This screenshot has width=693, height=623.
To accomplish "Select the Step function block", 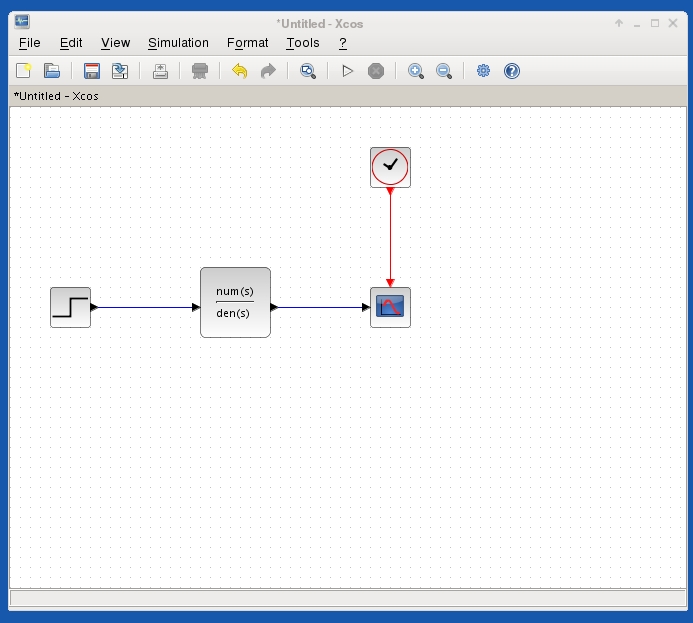I will coord(70,308).
